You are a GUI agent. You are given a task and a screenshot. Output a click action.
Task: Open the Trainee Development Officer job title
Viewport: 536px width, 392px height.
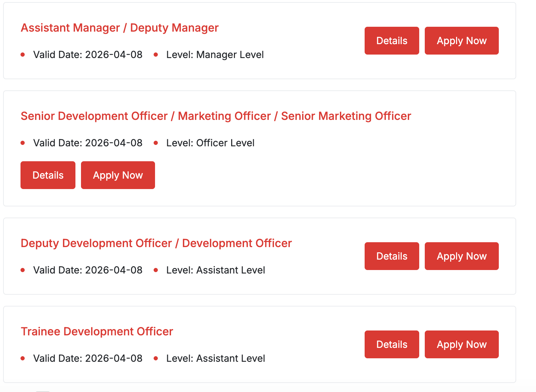pyautogui.click(x=97, y=332)
